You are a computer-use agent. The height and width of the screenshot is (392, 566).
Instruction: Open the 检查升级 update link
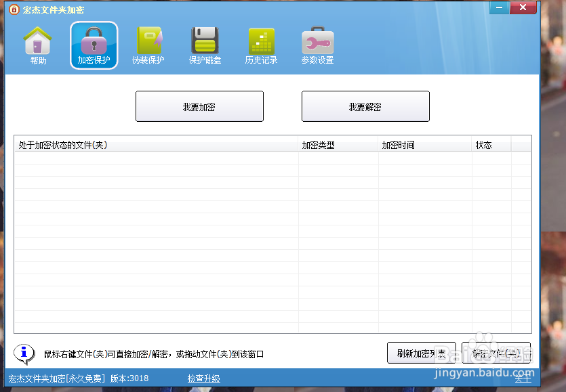(203, 378)
